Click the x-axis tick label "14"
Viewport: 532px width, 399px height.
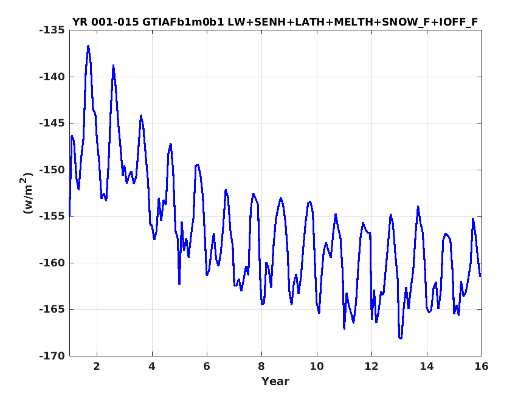(x=426, y=366)
